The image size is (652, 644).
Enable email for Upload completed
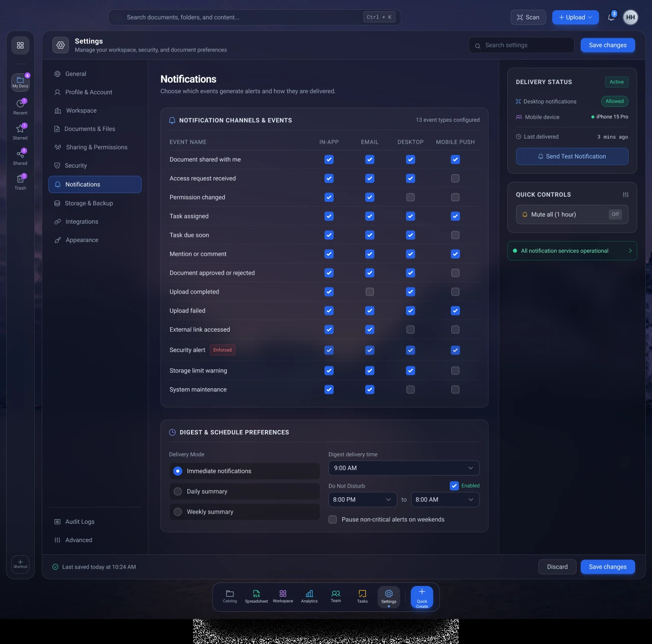370,292
